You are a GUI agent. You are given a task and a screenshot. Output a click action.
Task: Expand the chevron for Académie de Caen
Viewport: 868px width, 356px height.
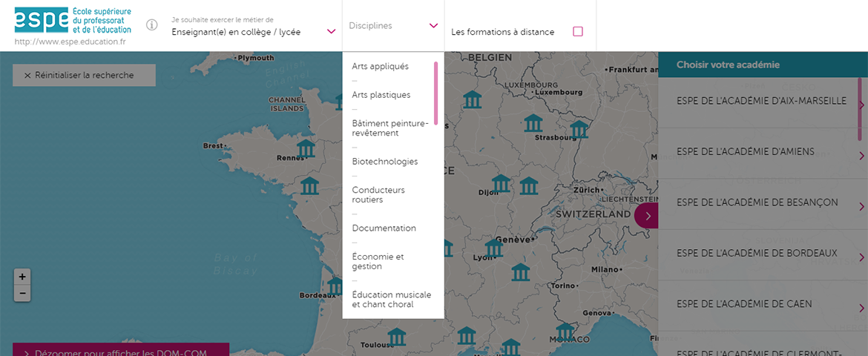click(x=861, y=309)
